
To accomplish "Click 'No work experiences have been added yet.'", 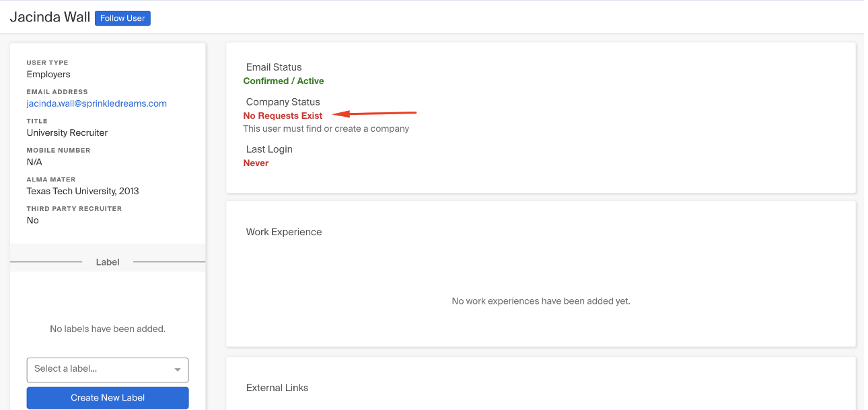I will click(x=541, y=301).
